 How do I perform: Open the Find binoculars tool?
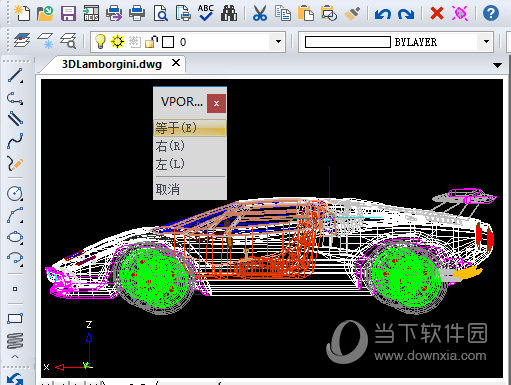pyautogui.click(x=229, y=13)
